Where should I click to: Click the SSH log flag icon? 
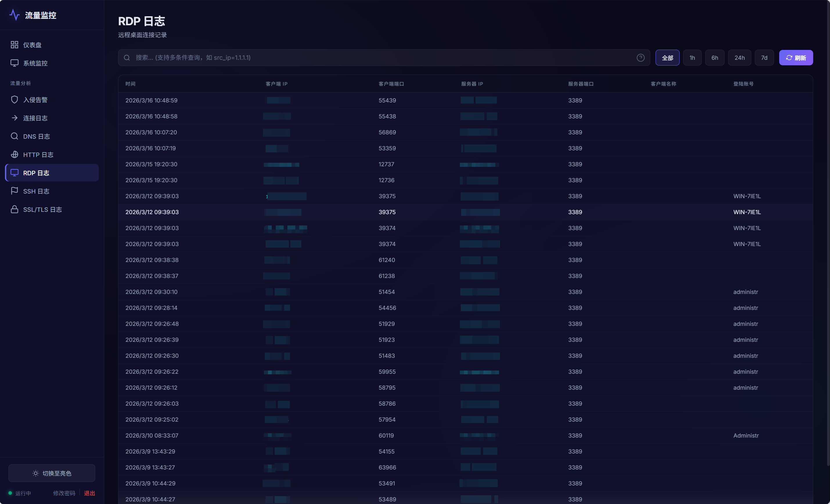pyautogui.click(x=14, y=191)
